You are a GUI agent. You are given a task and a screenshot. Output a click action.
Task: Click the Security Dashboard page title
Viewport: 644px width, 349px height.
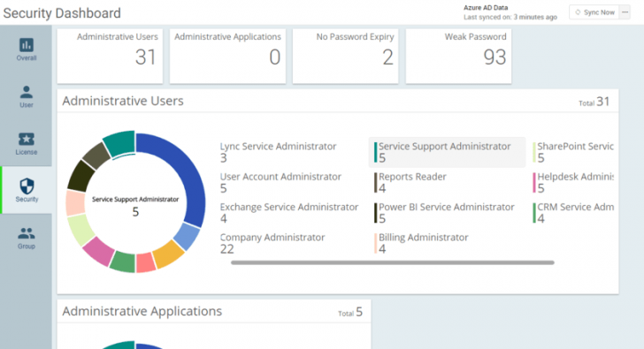(x=62, y=13)
